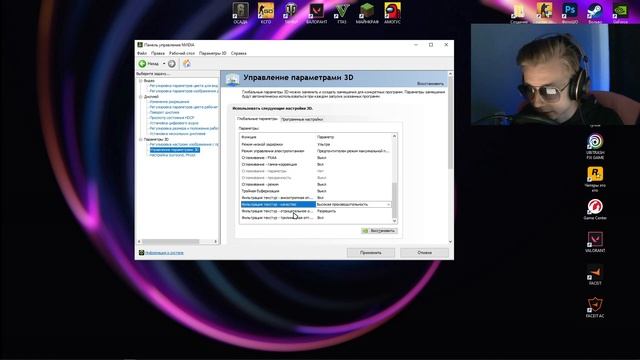
Task: Open the Справка menu
Action: [238, 53]
